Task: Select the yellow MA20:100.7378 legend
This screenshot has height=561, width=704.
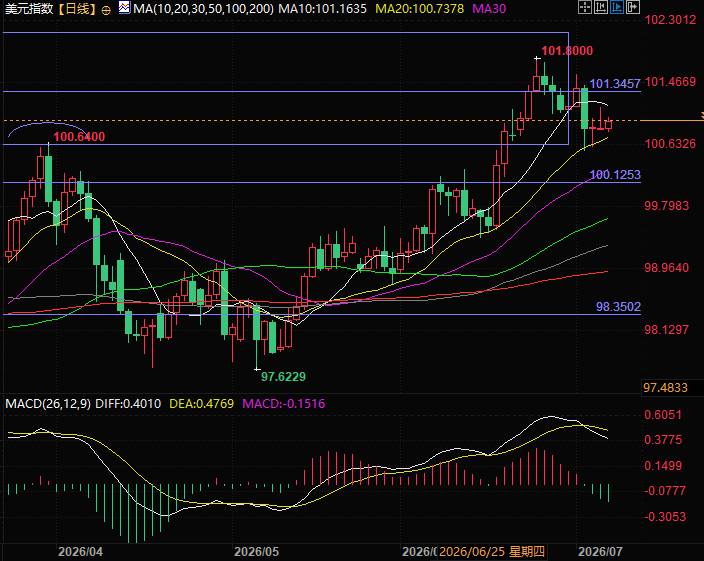Action: pyautogui.click(x=419, y=9)
